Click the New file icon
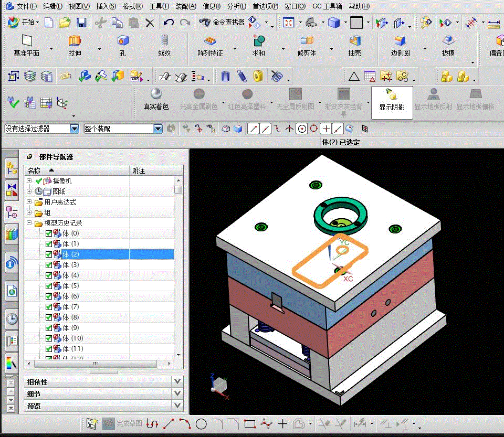The height and width of the screenshot is (437, 504). tap(49, 23)
